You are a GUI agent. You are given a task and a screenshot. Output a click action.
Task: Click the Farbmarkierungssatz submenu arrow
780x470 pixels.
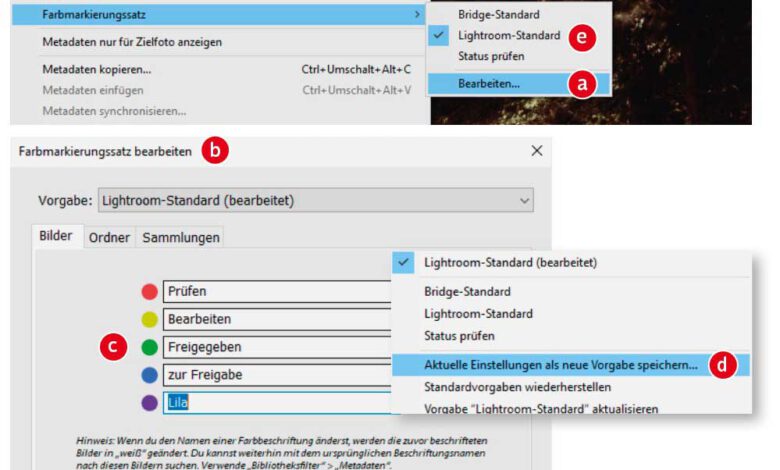coord(417,15)
